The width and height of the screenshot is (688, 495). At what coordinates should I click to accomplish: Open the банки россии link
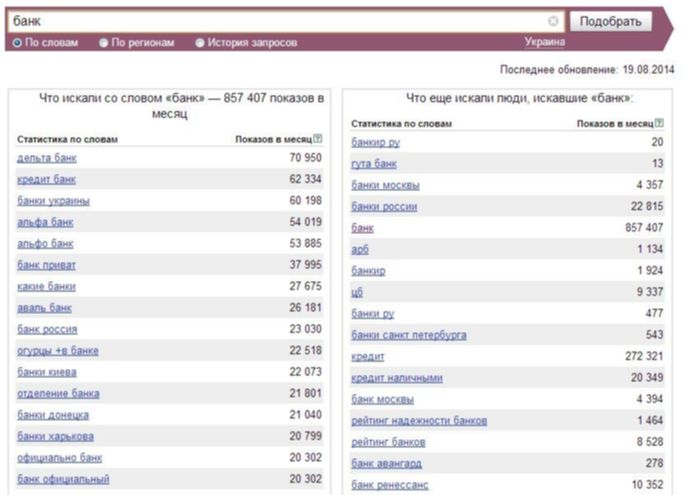click(x=384, y=206)
